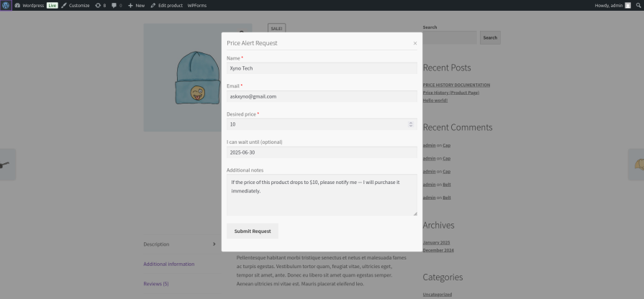Viewport: 644px width, 299px height.
Task: Click the admin avatar icon
Action: point(627,5)
